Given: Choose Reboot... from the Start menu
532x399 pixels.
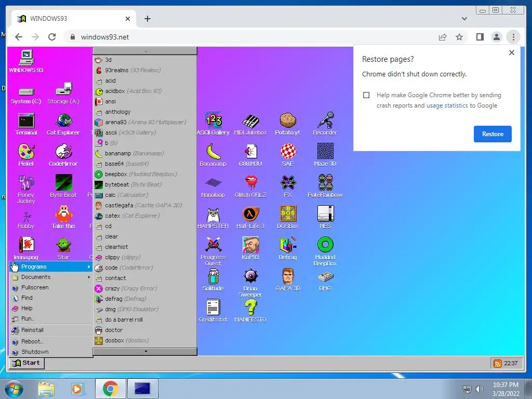Looking at the screenshot, I should coord(51,341).
